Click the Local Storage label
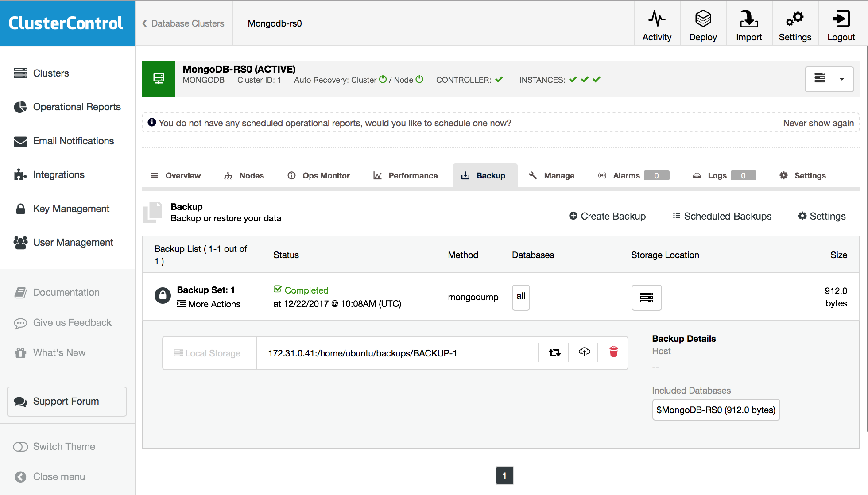The height and width of the screenshot is (495, 868). click(207, 353)
